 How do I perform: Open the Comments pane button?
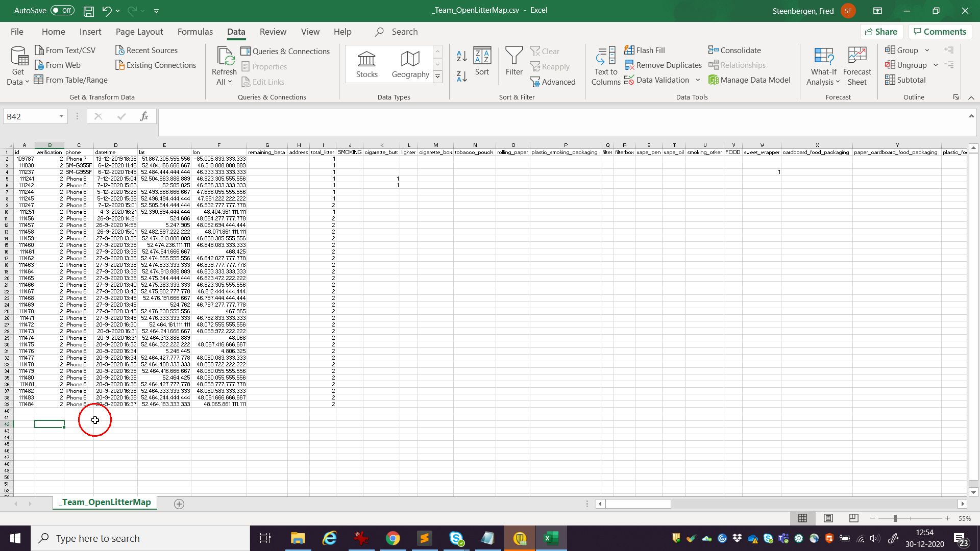click(x=940, y=32)
